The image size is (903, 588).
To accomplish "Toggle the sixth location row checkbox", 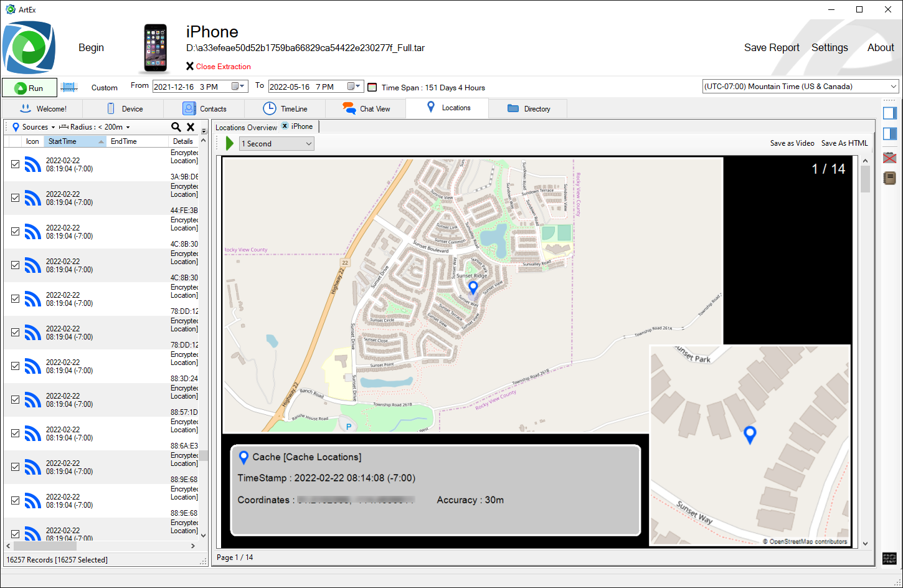I will (x=15, y=332).
